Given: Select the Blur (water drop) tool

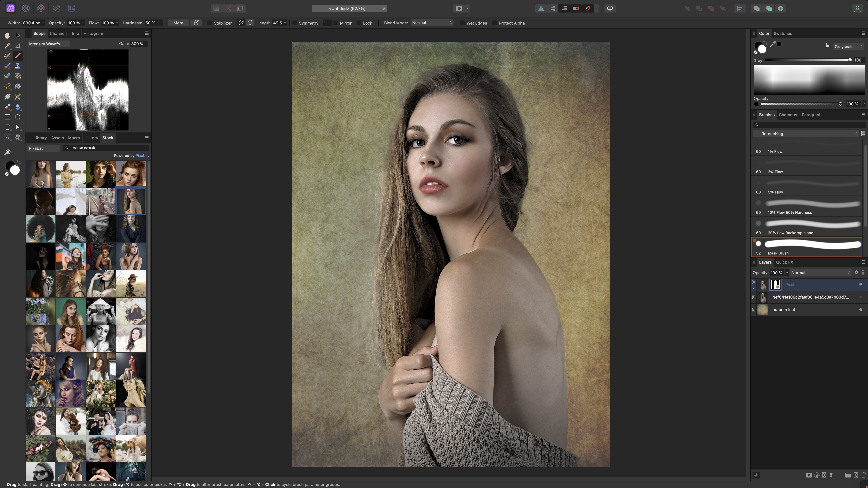Looking at the screenshot, I should click(17, 107).
